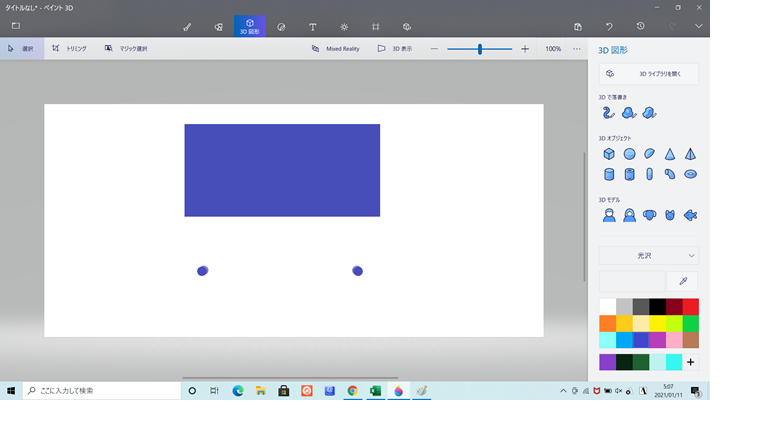The width and height of the screenshot is (760, 428).
Task: Pick the custom purple swatch
Action: point(607,362)
